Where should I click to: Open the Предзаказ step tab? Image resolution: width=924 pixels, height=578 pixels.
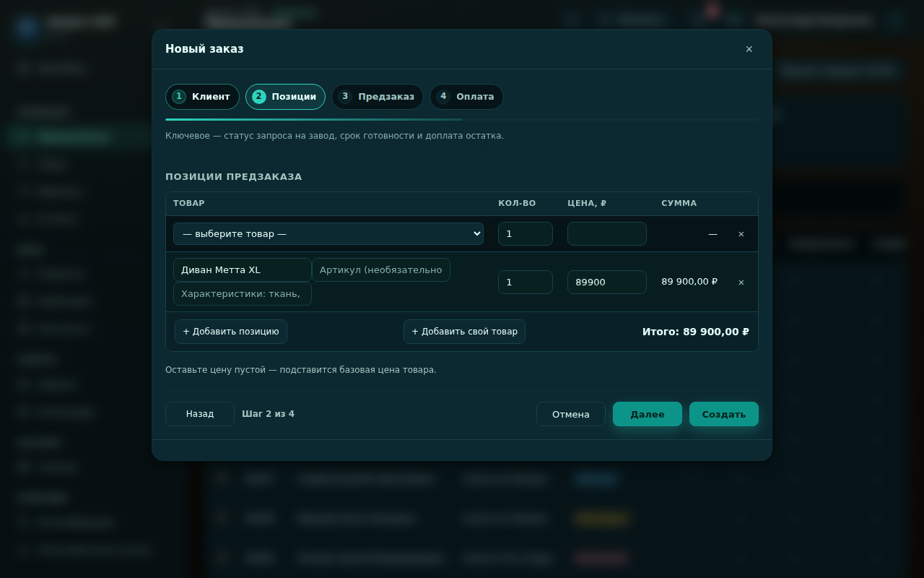(378, 97)
